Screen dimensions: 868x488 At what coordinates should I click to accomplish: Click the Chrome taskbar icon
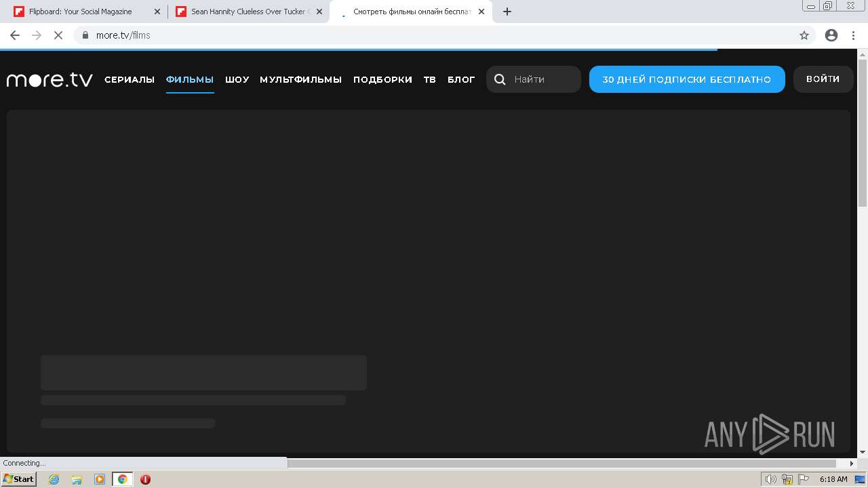click(122, 479)
